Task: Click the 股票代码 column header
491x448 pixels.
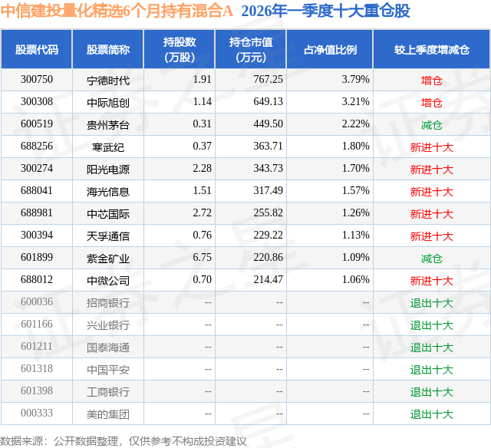Action: point(37,49)
